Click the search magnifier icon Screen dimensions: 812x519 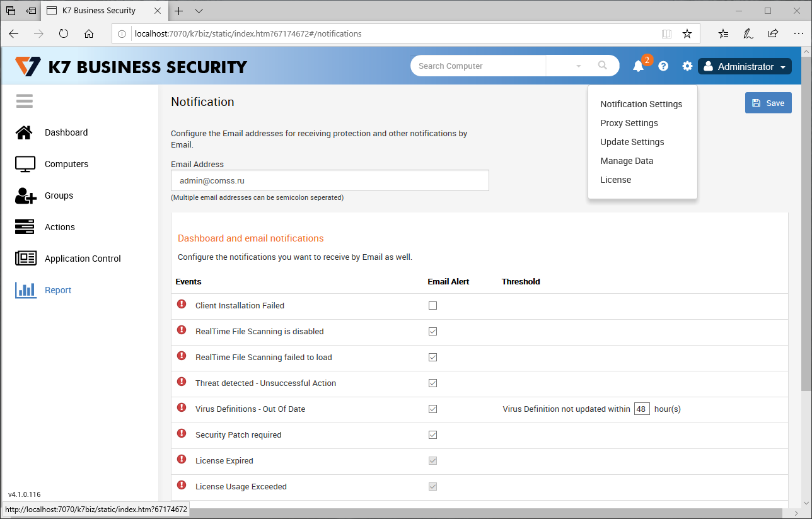click(x=602, y=66)
